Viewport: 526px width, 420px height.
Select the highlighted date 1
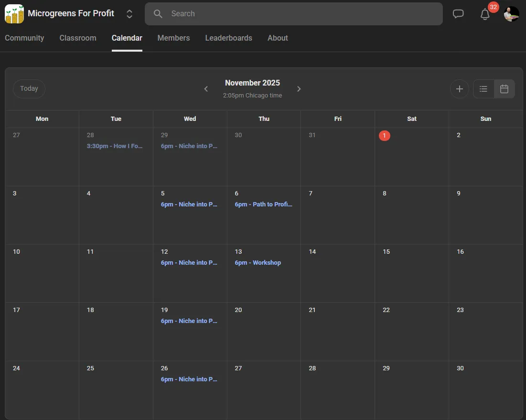[x=385, y=136]
